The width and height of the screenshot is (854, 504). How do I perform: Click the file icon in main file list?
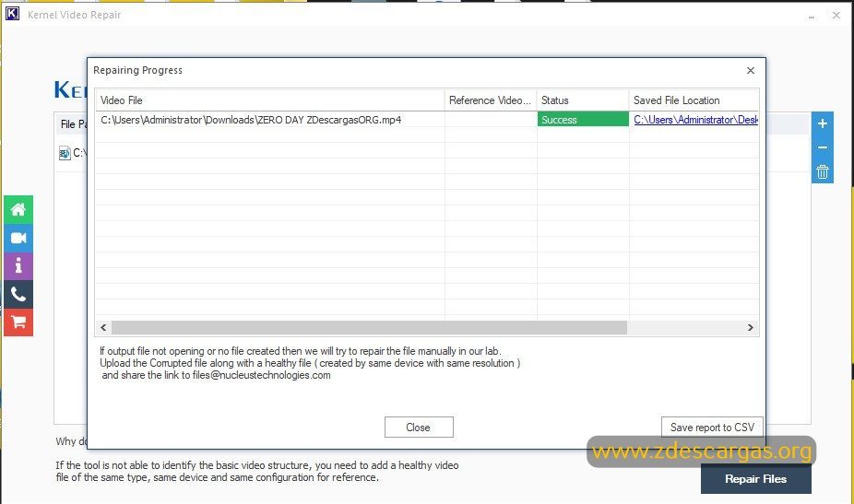(x=65, y=154)
